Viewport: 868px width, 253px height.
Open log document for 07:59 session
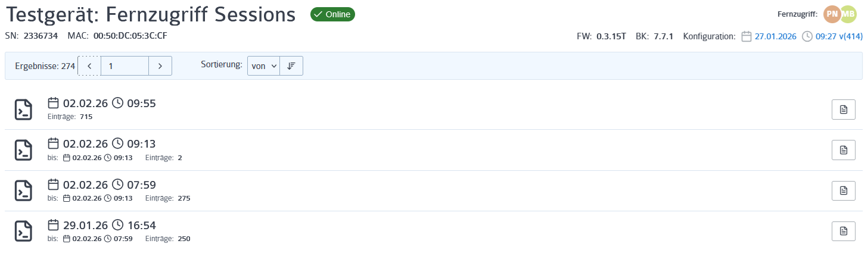(x=843, y=190)
